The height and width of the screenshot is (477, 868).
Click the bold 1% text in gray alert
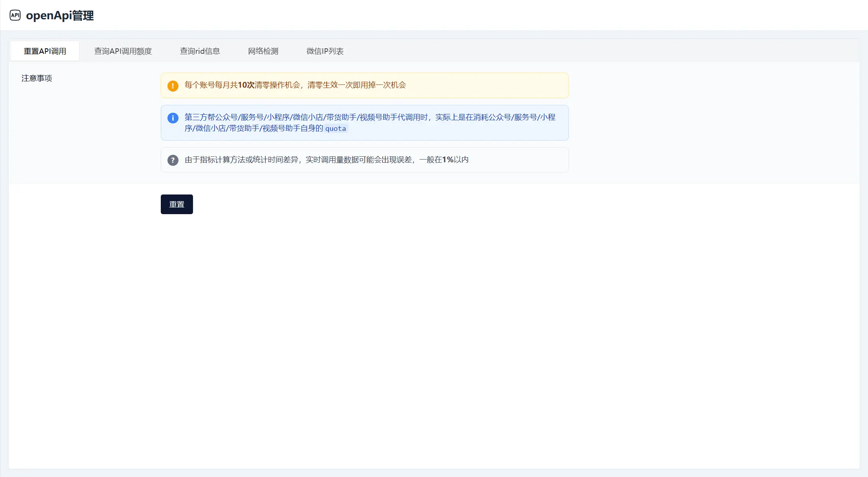point(448,160)
